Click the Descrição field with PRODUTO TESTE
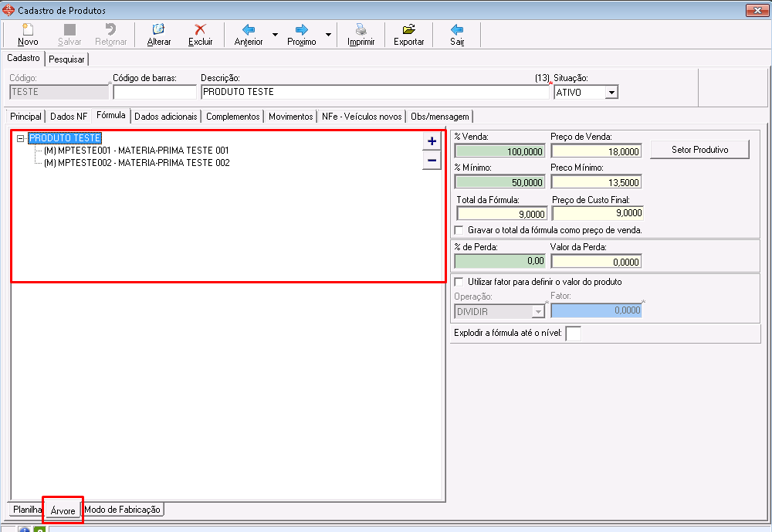This screenshot has width=772, height=532. click(375, 92)
